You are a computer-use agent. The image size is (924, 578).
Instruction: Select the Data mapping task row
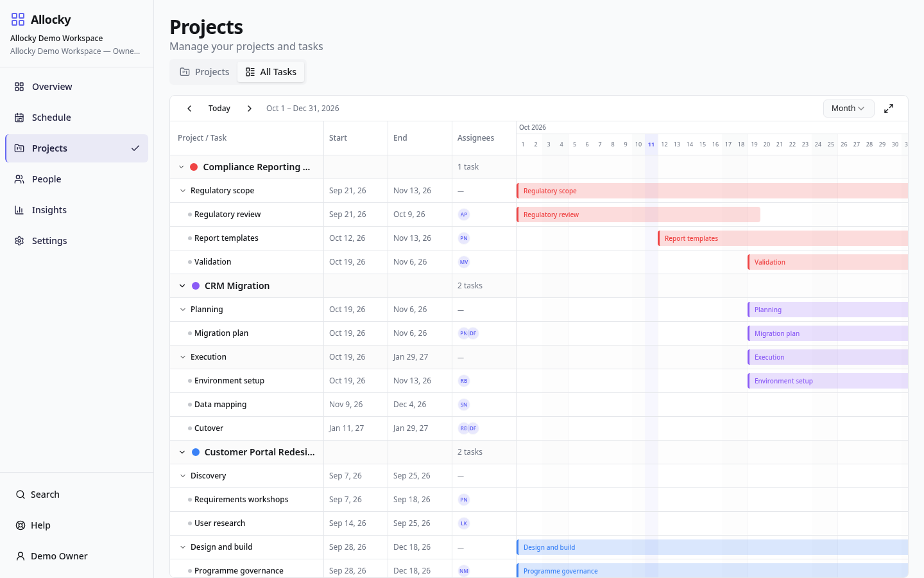(539, 405)
